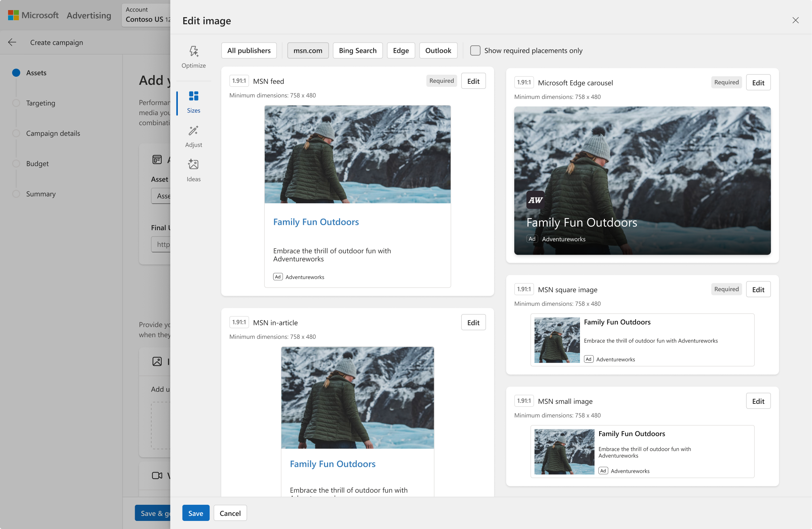The height and width of the screenshot is (529, 812).
Task: Click the Asset name input field in background
Action: (161, 196)
